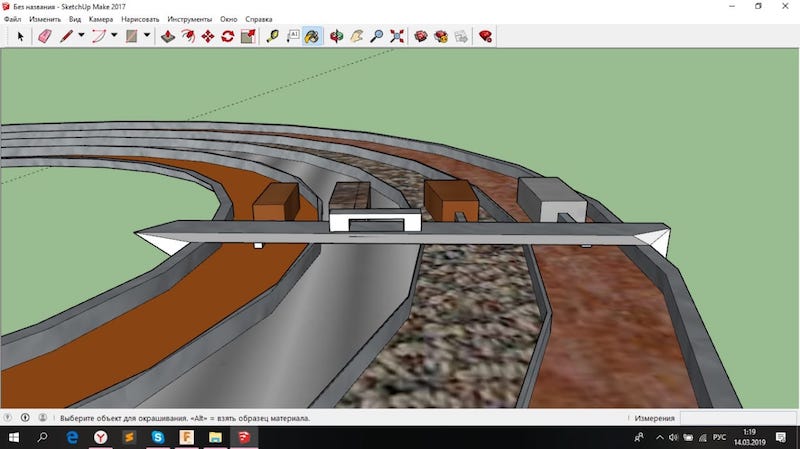The height and width of the screenshot is (449, 800).
Task: Select the Eraser tool
Action: tap(44, 36)
